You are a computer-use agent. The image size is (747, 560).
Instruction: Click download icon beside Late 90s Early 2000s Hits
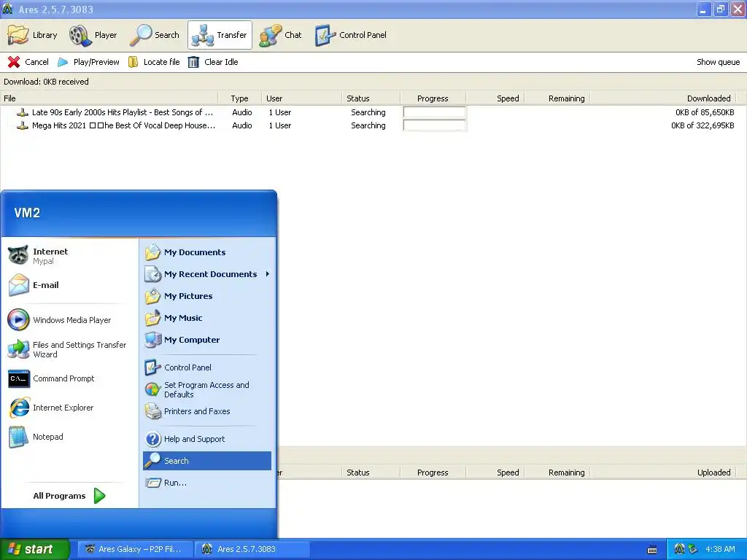click(22, 112)
